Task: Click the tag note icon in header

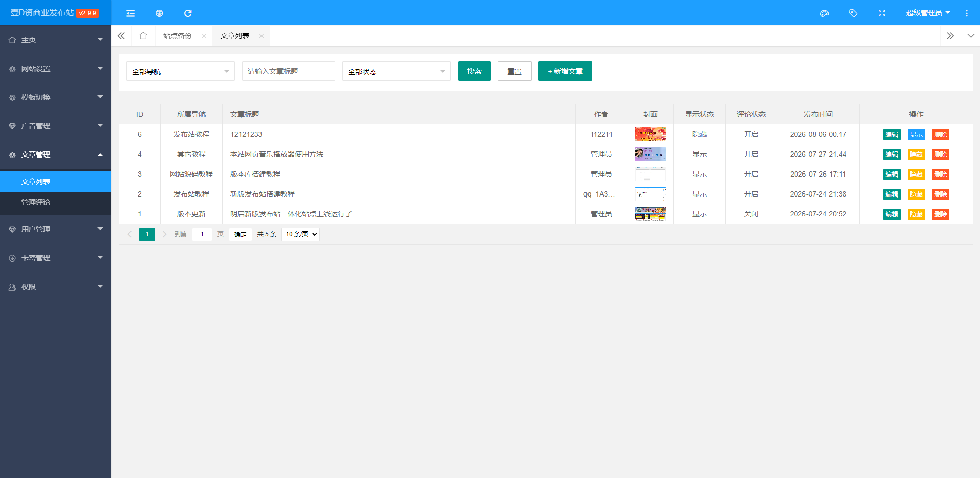Action: click(853, 13)
